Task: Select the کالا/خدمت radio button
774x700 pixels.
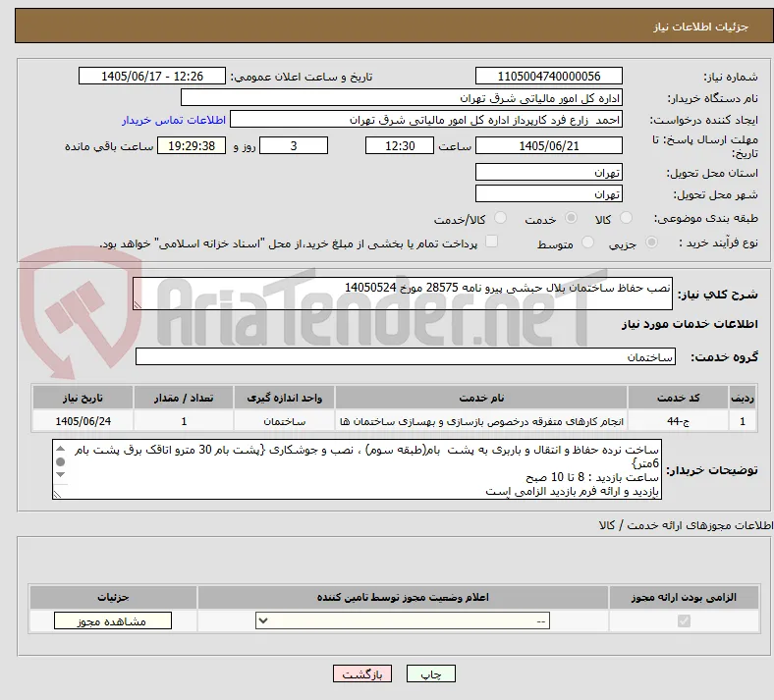Action: pyautogui.click(x=501, y=218)
